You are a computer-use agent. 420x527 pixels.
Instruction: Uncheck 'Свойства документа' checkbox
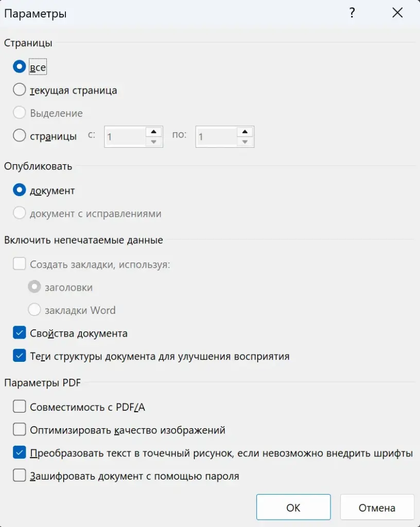20,333
